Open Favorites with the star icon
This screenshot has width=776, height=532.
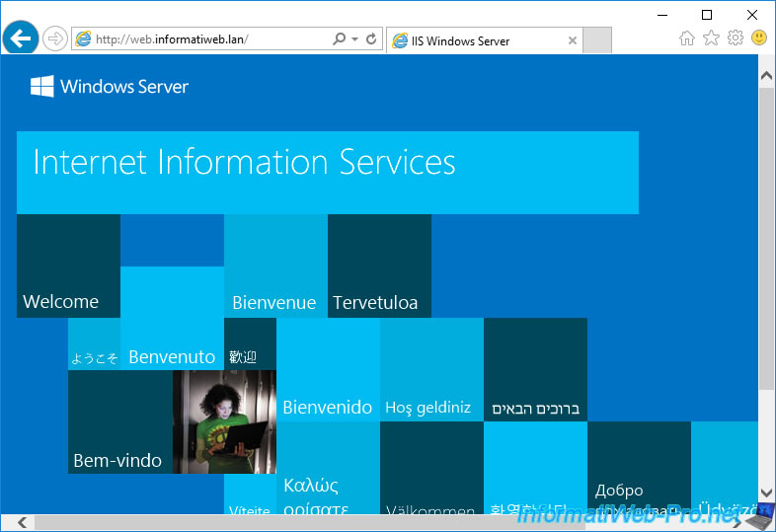pos(711,38)
